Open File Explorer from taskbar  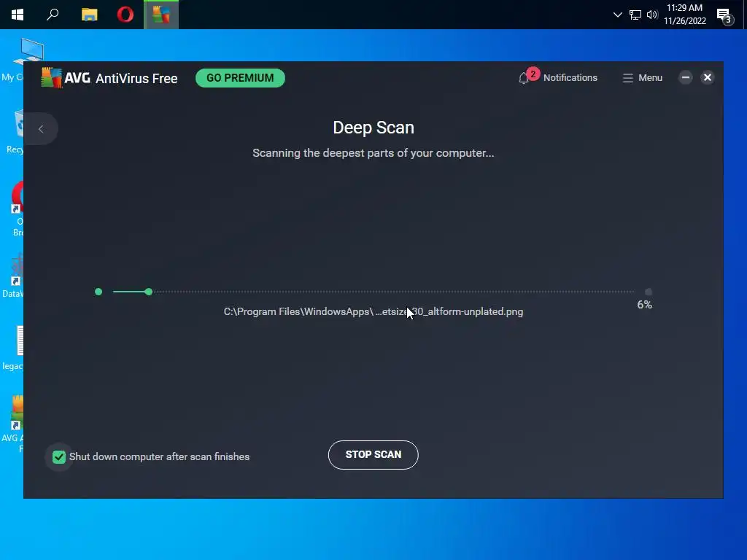[x=89, y=15]
